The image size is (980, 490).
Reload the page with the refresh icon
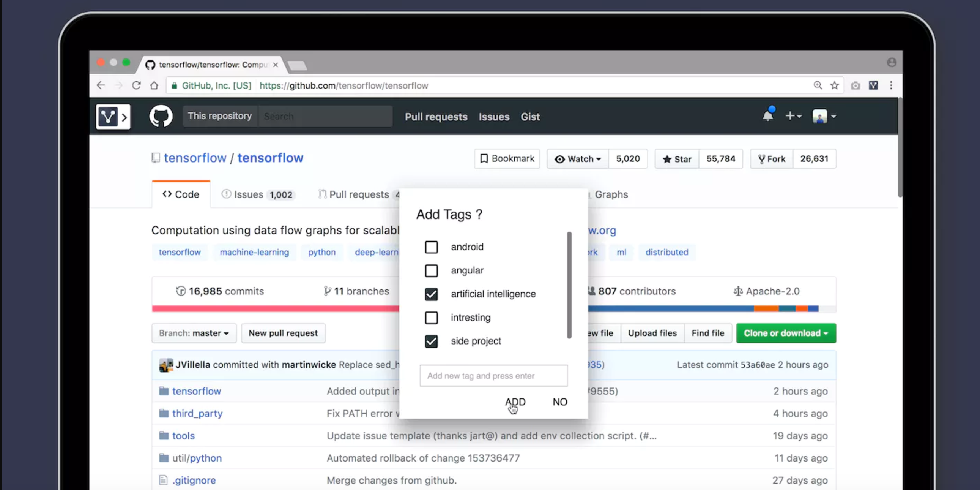136,85
